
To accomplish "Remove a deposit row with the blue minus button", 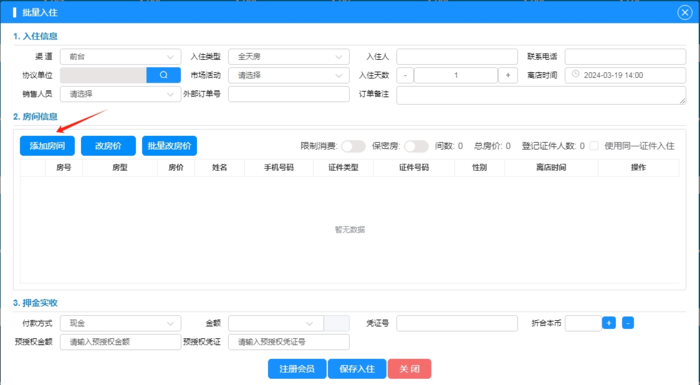I will pos(628,322).
